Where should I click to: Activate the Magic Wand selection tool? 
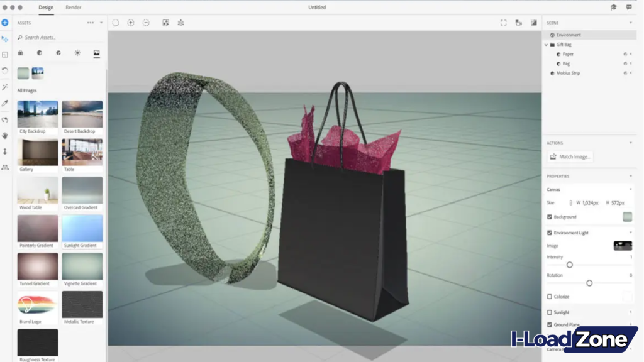pyautogui.click(x=6, y=85)
